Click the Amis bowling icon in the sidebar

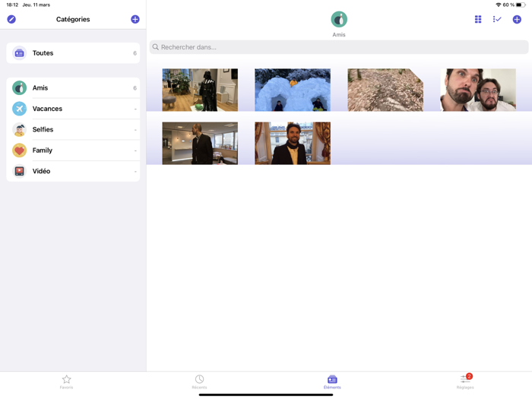click(19, 88)
